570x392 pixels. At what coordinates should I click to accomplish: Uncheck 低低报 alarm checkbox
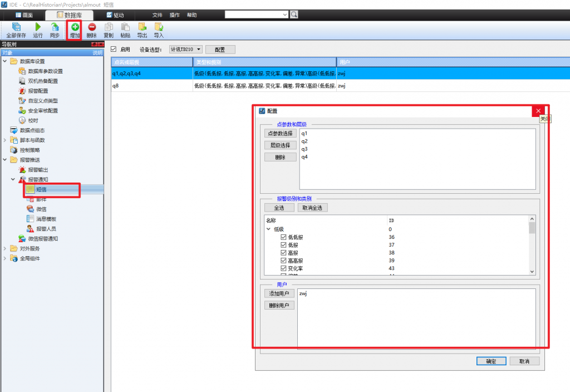(283, 237)
